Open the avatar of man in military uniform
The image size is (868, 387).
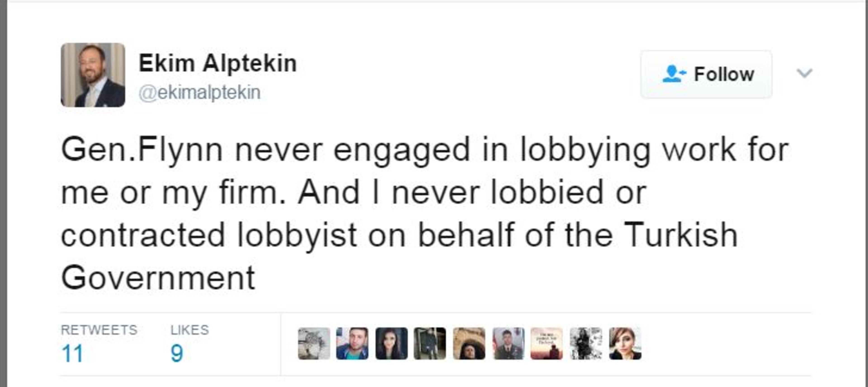point(508,343)
